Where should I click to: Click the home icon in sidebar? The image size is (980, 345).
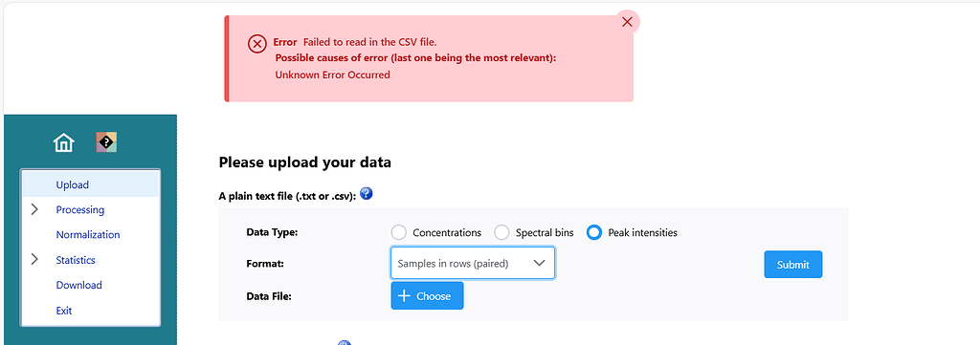coord(64,142)
